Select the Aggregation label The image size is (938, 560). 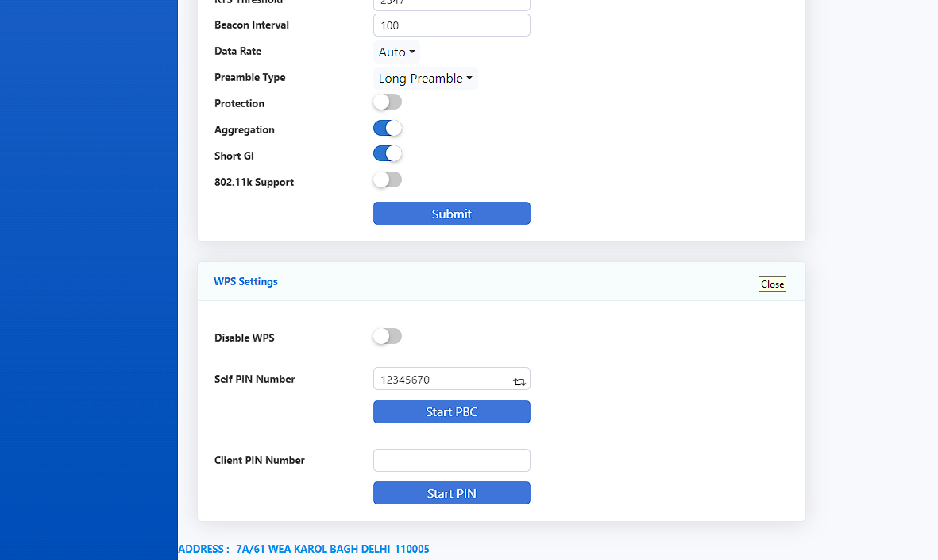[x=244, y=129]
